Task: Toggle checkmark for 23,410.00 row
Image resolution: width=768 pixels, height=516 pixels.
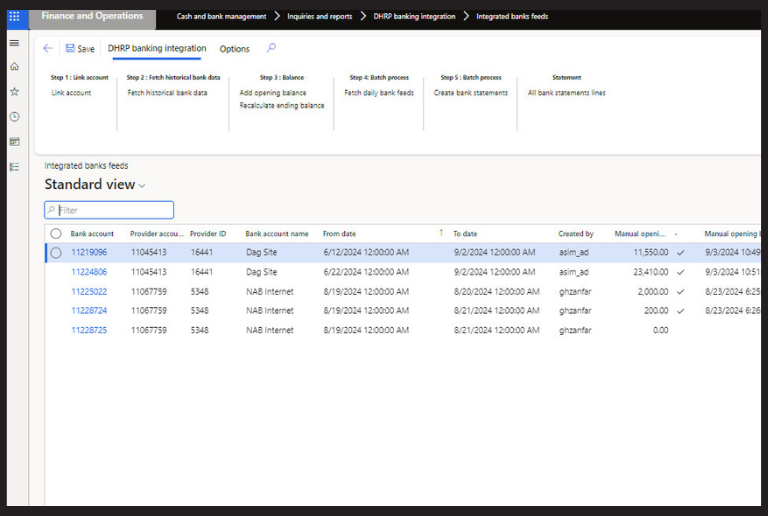Action: [680, 272]
